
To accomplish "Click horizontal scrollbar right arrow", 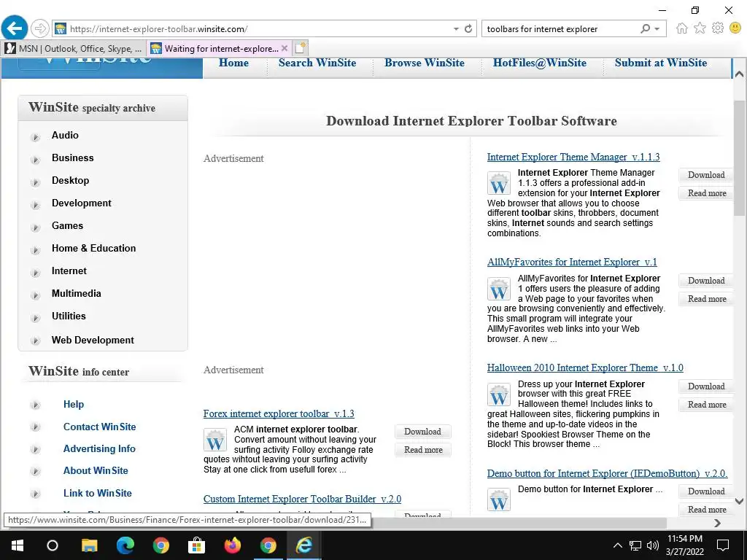I will [x=718, y=523].
